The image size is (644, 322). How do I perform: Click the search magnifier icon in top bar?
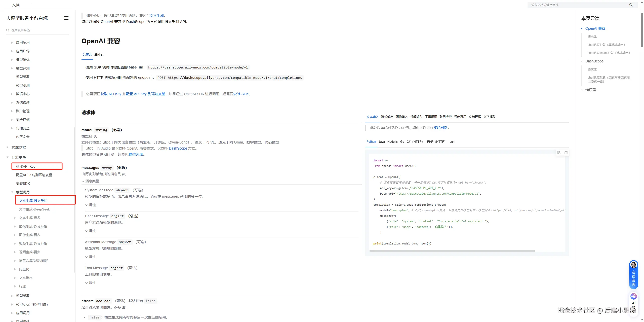(631, 5)
